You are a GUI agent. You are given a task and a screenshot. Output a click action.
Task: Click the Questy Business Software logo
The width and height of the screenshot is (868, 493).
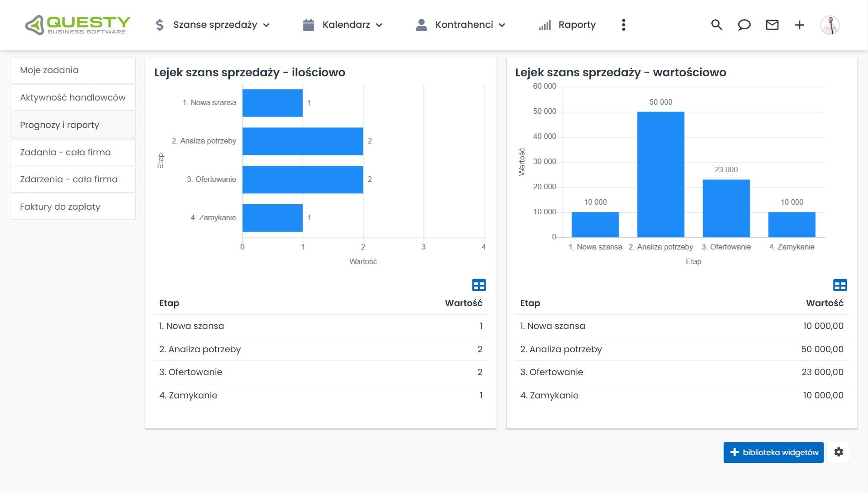pyautogui.click(x=78, y=25)
